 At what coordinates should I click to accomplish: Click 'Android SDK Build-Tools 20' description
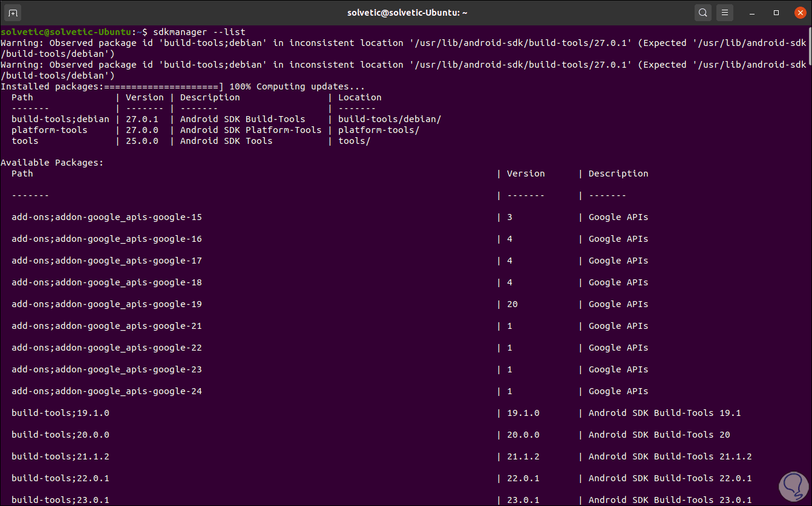(660, 435)
